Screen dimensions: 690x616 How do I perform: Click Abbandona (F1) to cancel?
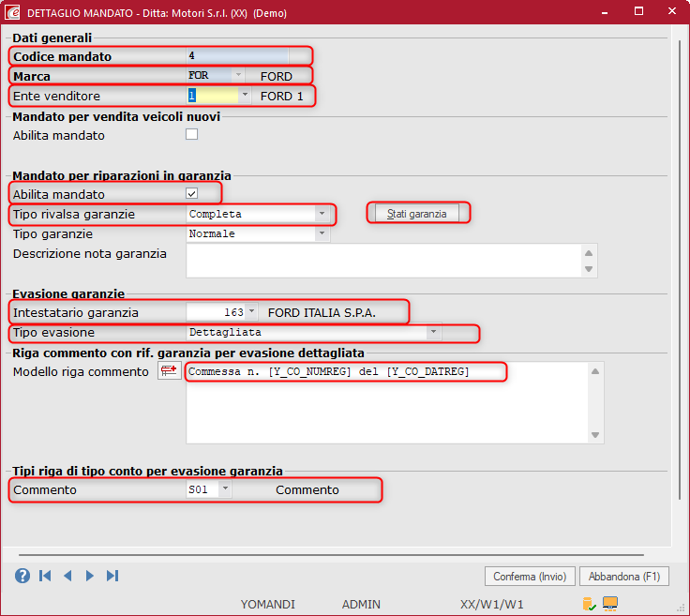pyautogui.click(x=624, y=576)
